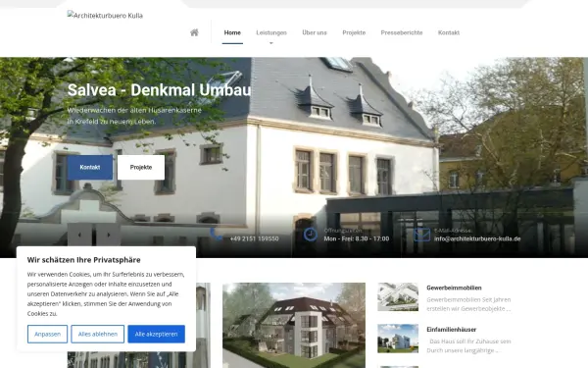Click the phone icon

pyautogui.click(x=217, y=235)
